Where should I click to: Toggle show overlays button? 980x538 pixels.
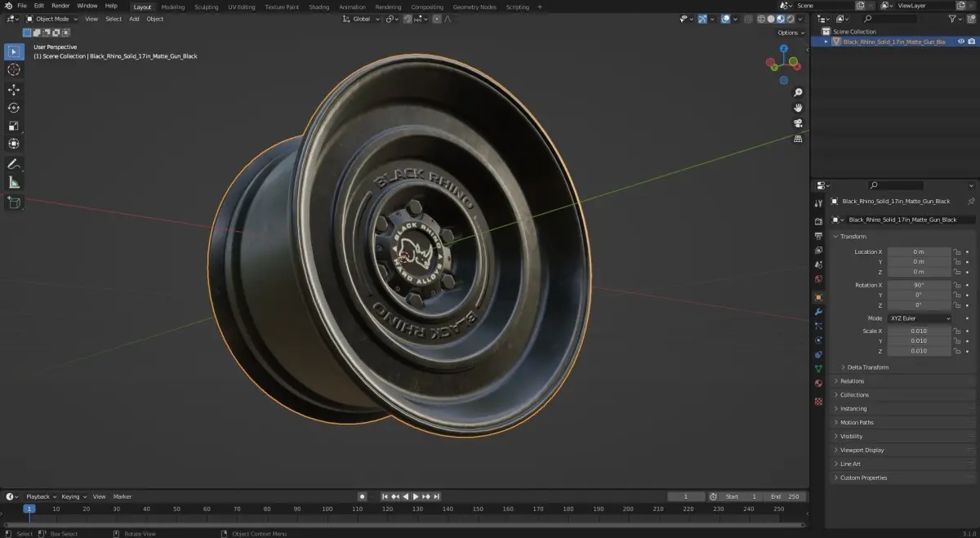[725, 19]
